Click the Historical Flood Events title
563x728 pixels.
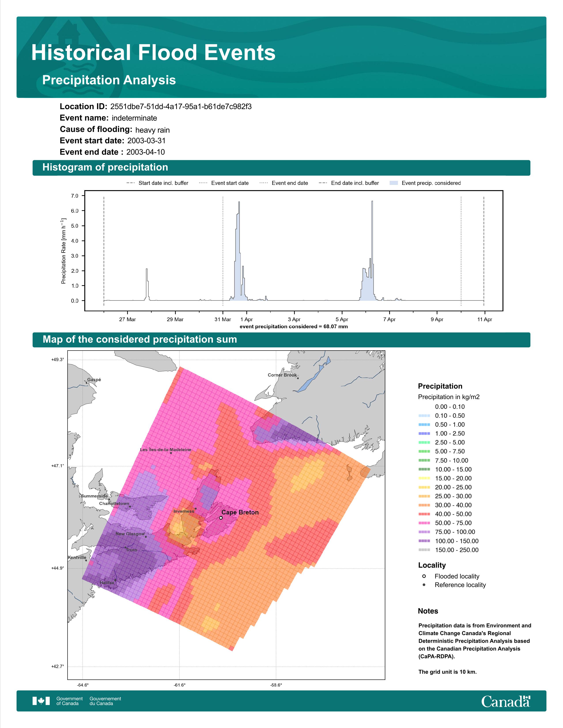click(x=153, y=52)
